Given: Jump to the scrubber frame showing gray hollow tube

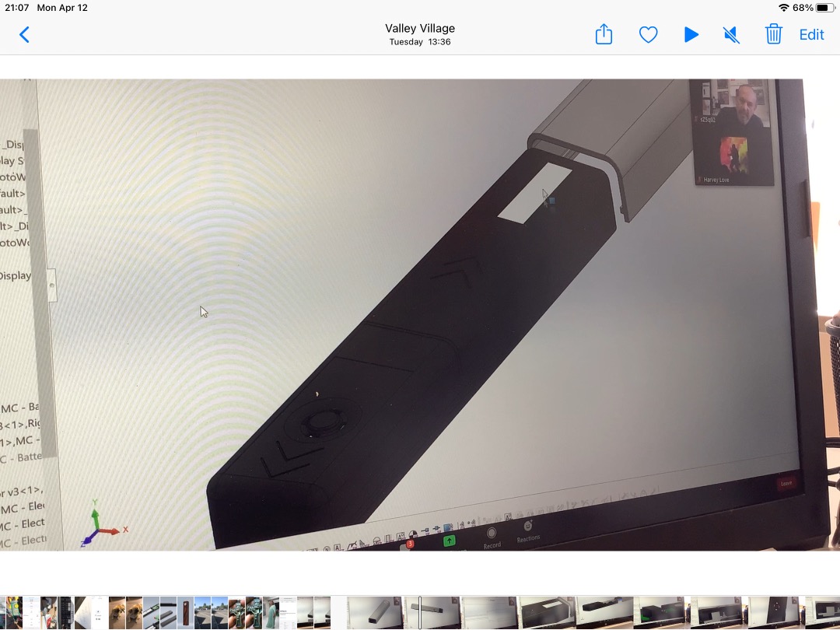Looking at the screenshot, I should (x=375, y=613).
